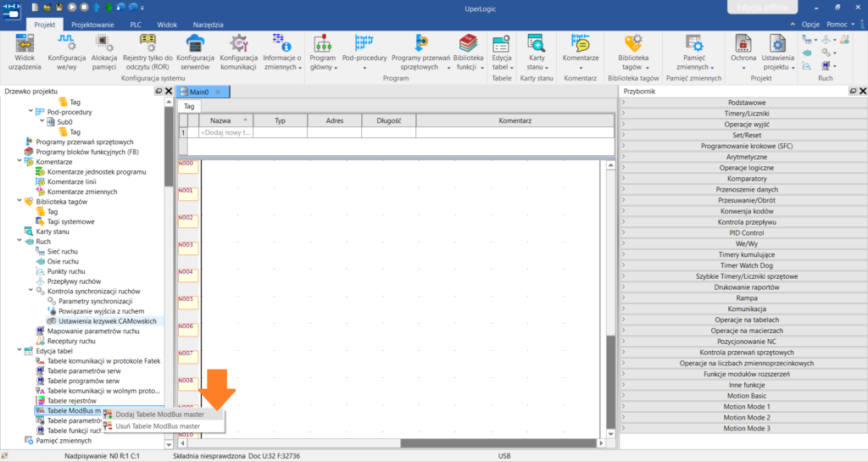Switch to Widok ribbon tab

[x=167, y=25]
